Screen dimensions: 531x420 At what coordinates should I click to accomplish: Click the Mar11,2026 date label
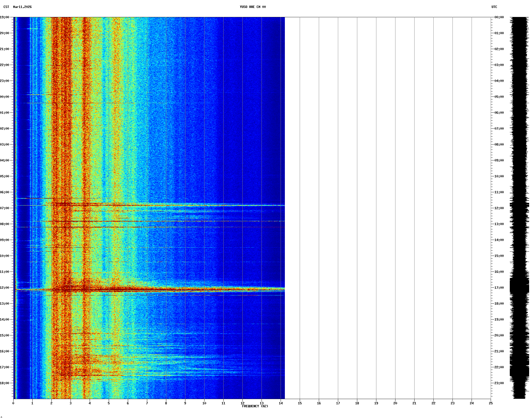pos(22,7)
